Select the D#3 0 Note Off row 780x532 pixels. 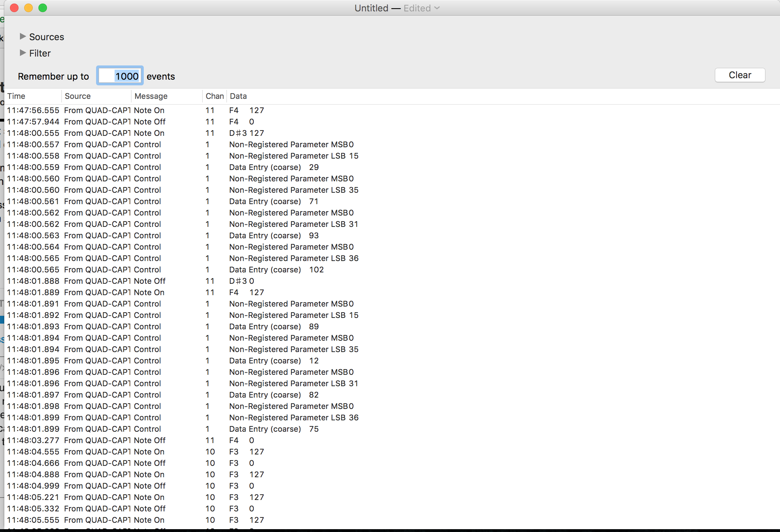point(392,281)
